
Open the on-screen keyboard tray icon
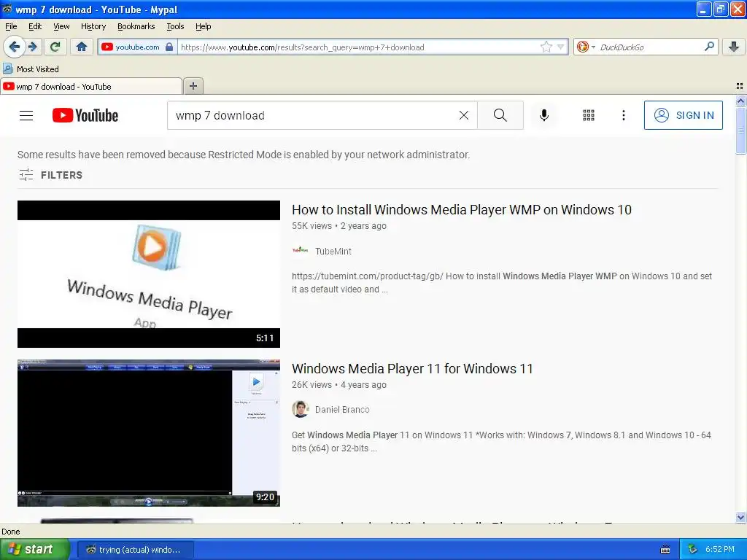pos(665,550)
